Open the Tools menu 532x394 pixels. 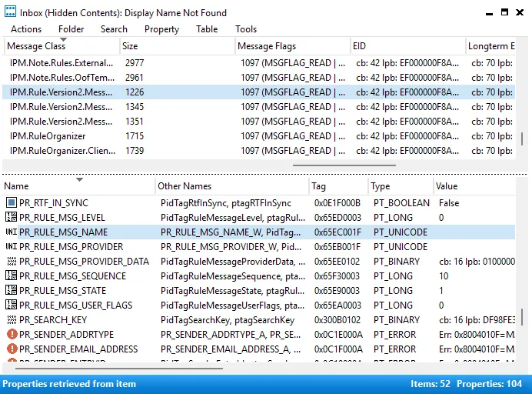246,29
